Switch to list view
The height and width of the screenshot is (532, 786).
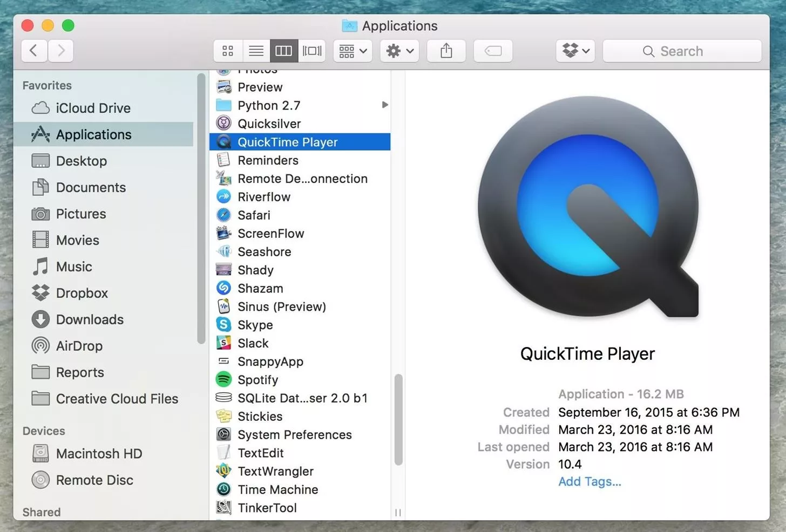pos(256,50)
